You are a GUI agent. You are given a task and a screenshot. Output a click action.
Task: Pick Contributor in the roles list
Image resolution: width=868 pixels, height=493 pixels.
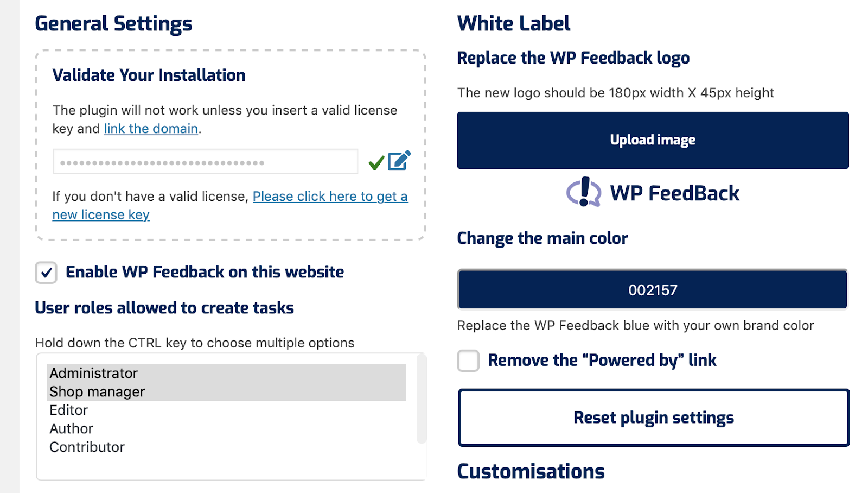[x=87, y=447]
